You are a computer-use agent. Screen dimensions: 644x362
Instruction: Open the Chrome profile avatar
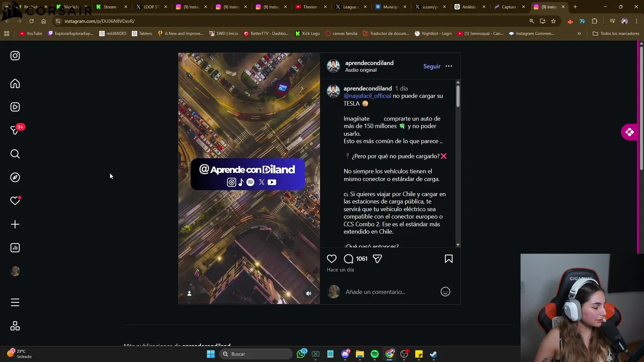coord(624,21)
